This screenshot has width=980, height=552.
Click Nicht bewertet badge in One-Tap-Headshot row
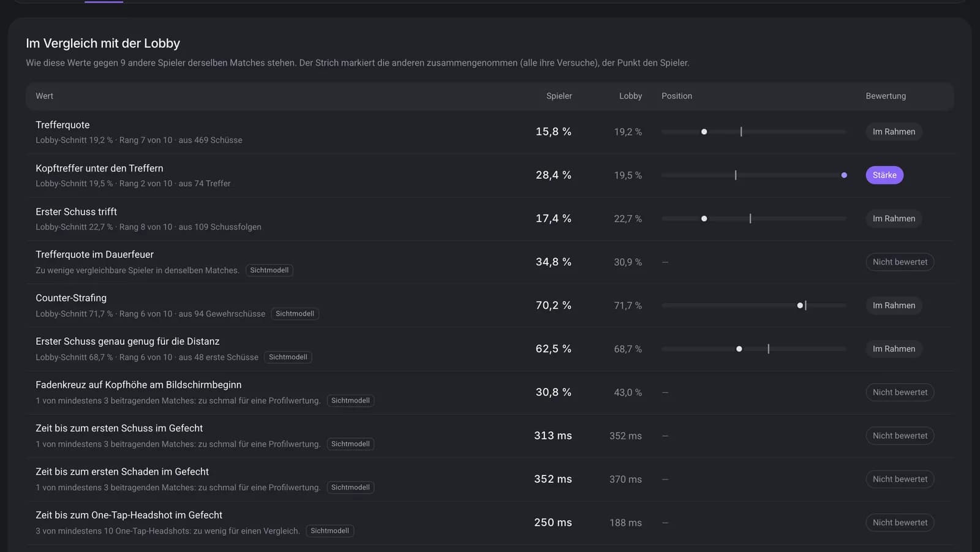coord(900,523)
